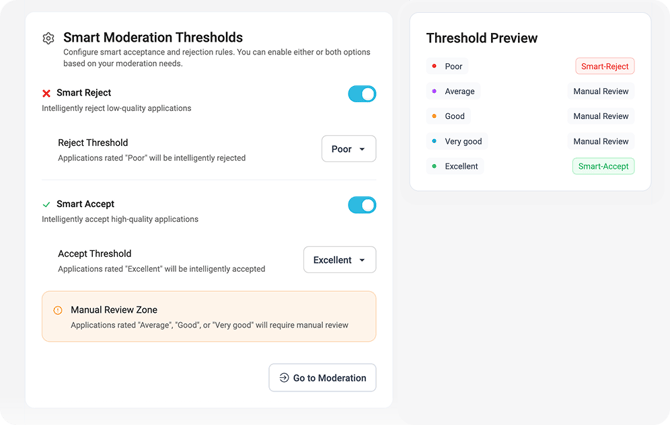Click the green checkmark icon beside Smart Accept
The height and width of the screenshot is (425, 670).
pos(46,205)
